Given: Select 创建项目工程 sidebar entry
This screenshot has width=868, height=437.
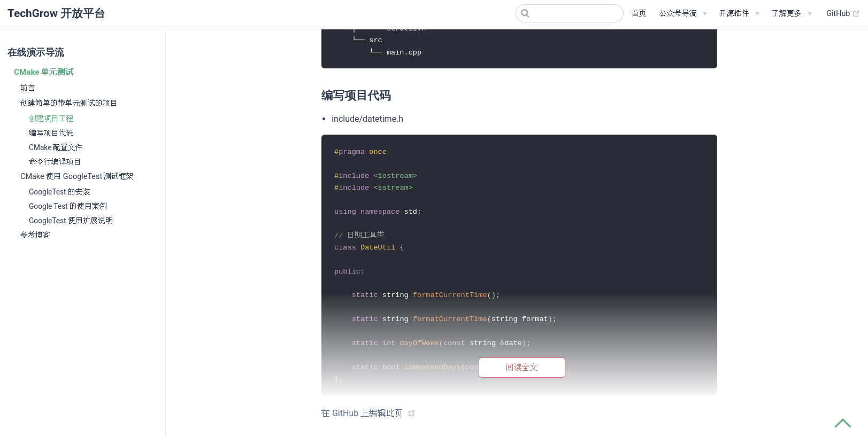Looking at the screenshot, I should pos(51,119).
